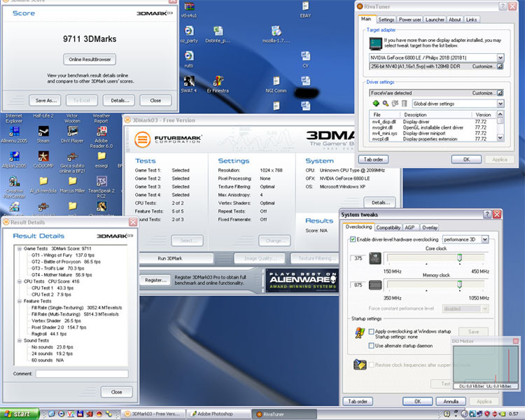Screen dimensions: 525x420
Task: Click Save As in the Score window
Action: coord(45,100)
